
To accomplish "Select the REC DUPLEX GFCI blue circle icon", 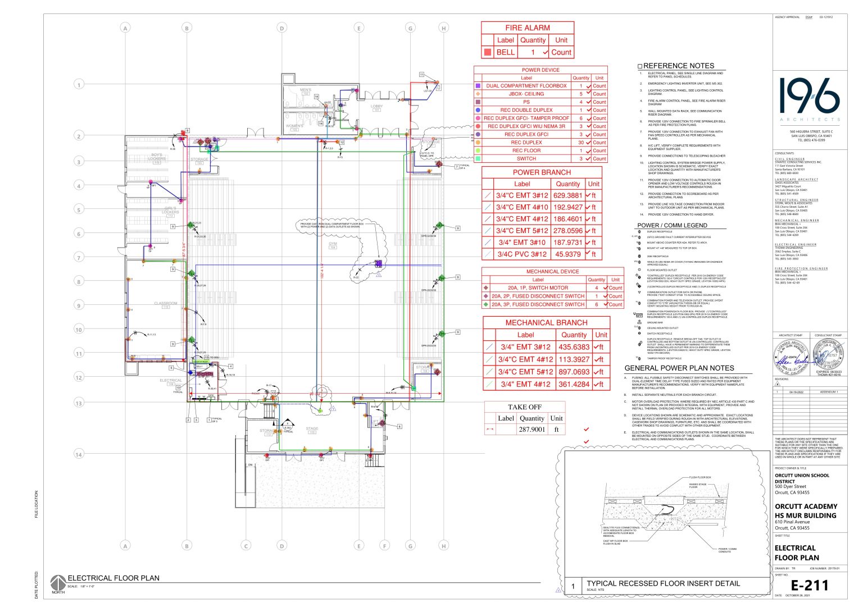I will click(x=479, y=135).
